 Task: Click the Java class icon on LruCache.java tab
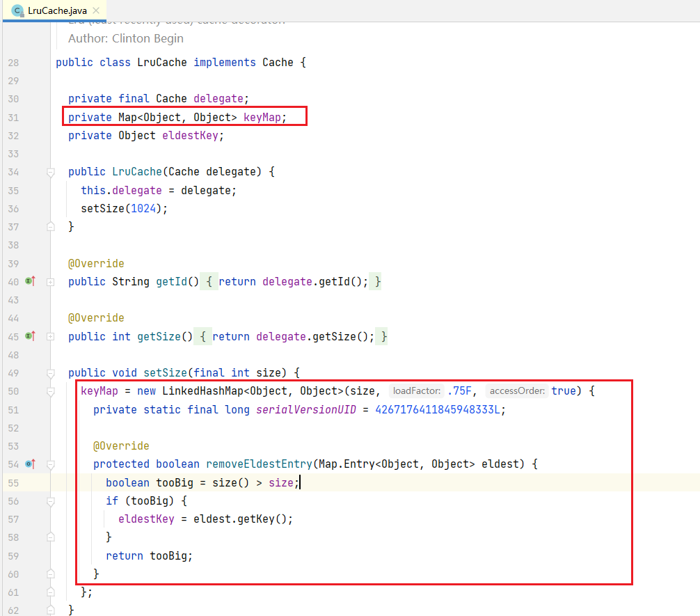17,10
